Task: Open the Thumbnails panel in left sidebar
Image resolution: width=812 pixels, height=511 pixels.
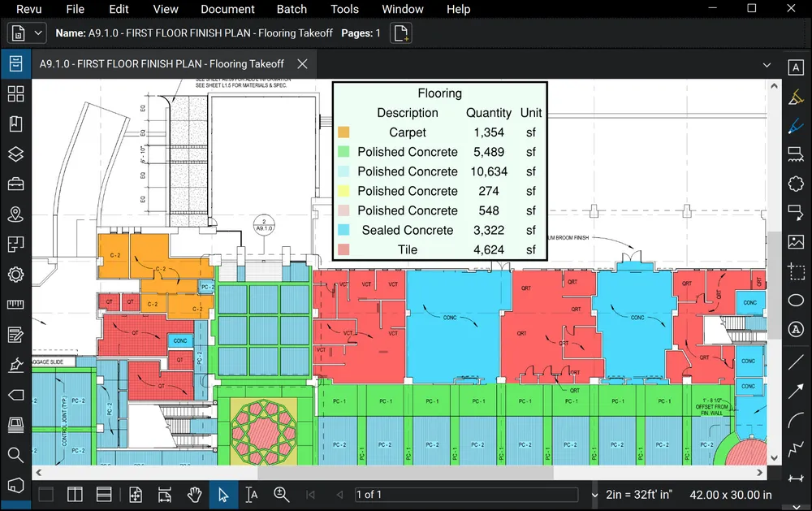Action: click(x=15, y=93)
